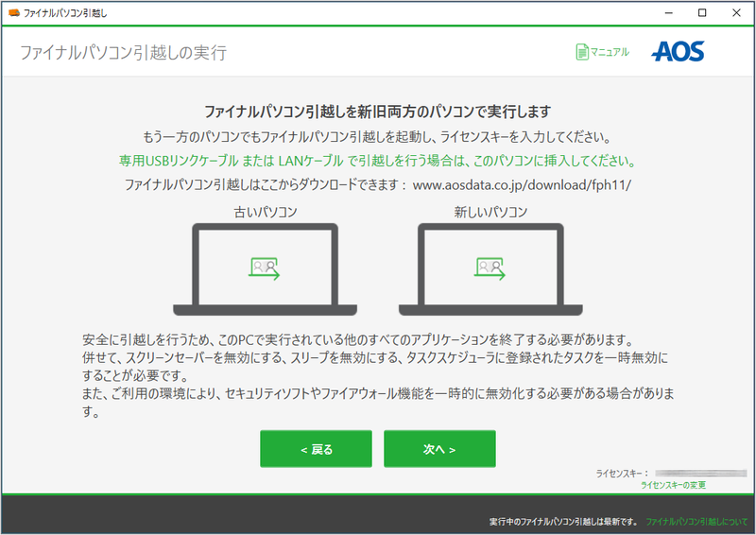Minimize the ファイナルパソコン引越し window

669,13
